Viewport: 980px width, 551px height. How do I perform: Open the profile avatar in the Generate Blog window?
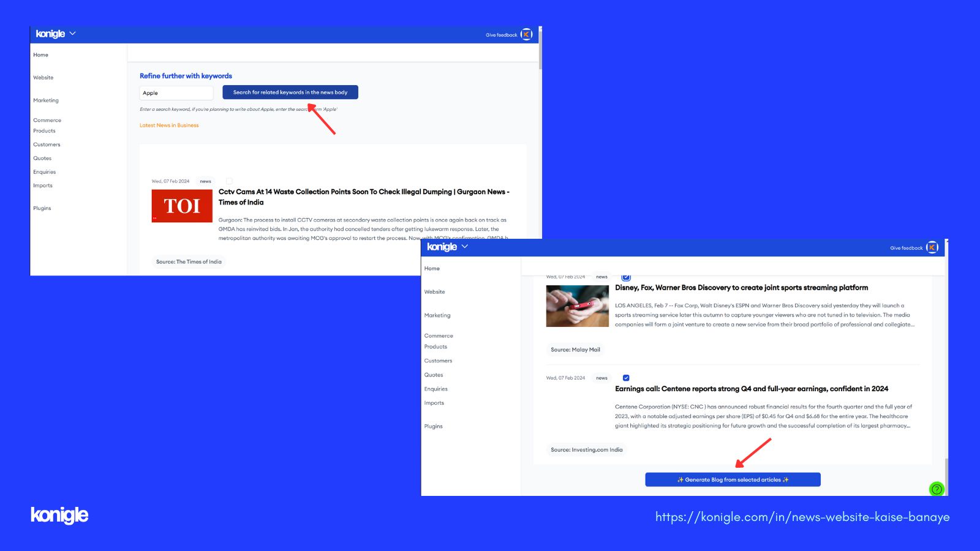[932, 247]
